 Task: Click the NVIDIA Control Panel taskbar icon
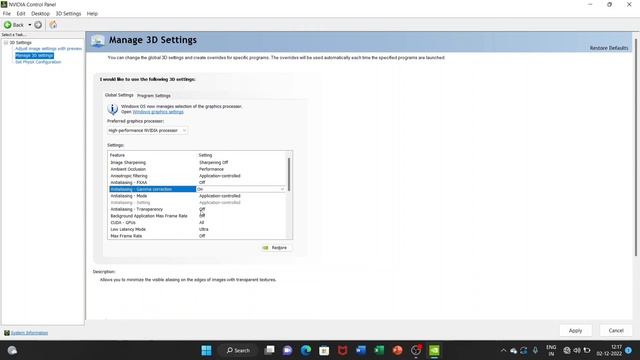pos(434,350)
